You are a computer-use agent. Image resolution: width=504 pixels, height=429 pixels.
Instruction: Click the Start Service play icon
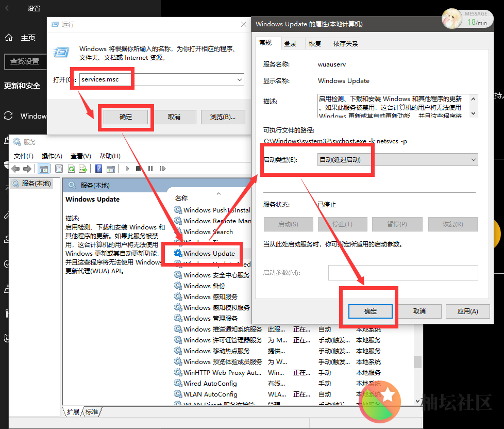coord(127,169)
